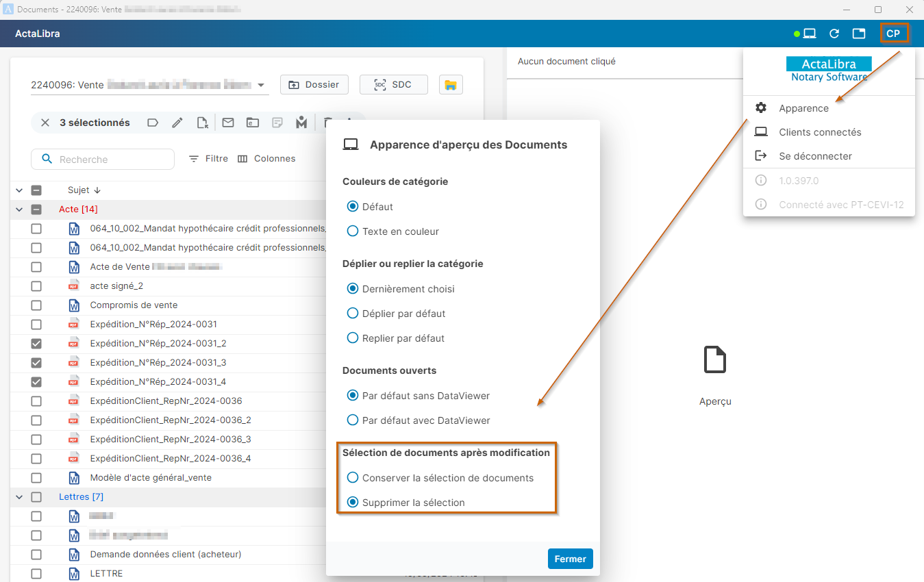The width and height of the screenshot is (924, 582).
Task: Collapse the Lettres [7] category
Action: click(x=18, y=497)
